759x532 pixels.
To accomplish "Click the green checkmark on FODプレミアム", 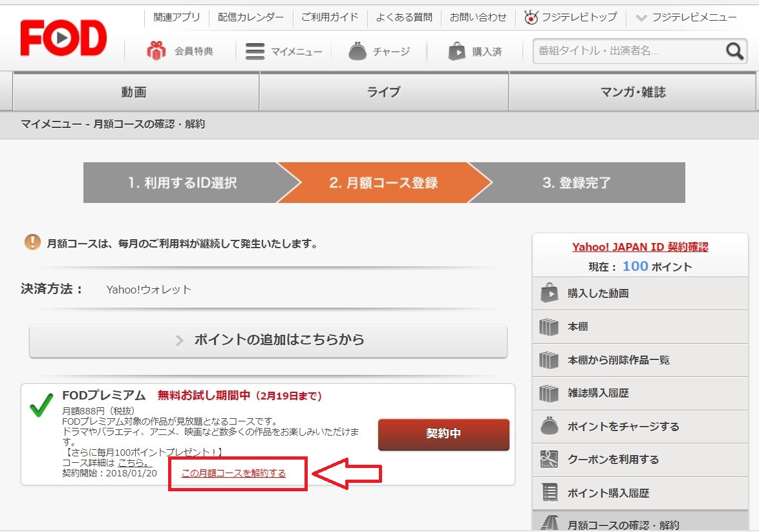I will pos(41,405).
